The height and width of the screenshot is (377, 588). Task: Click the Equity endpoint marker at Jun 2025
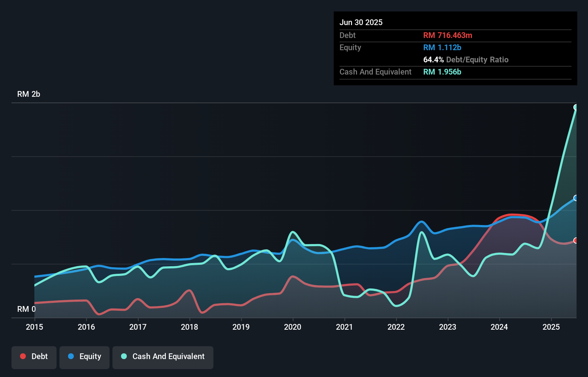576,198
